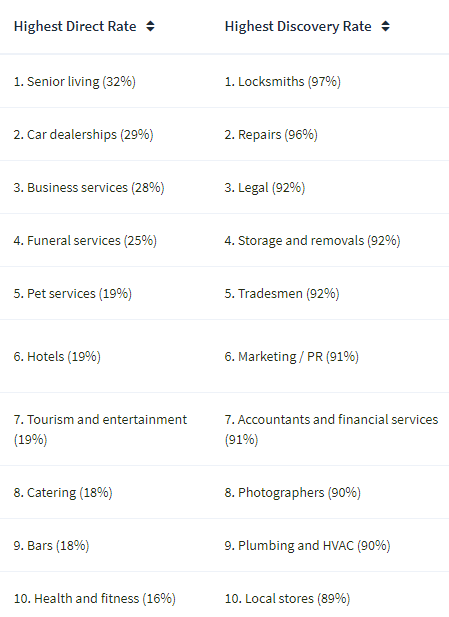Sort by Highest Discovery Rate arrow icon
Viewport: 449px width, 617px height.
tap(386, 26)
